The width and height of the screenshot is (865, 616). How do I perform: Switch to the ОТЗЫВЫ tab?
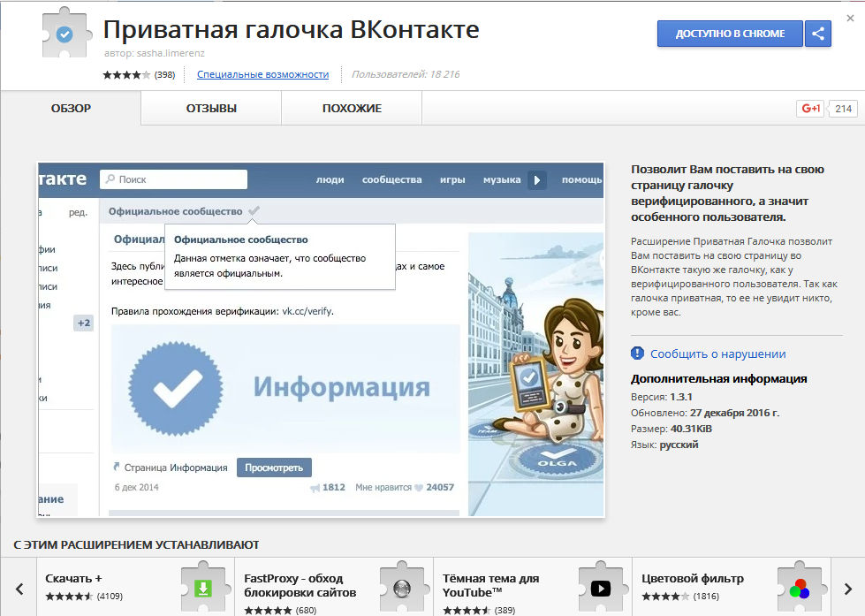point(211,108)
